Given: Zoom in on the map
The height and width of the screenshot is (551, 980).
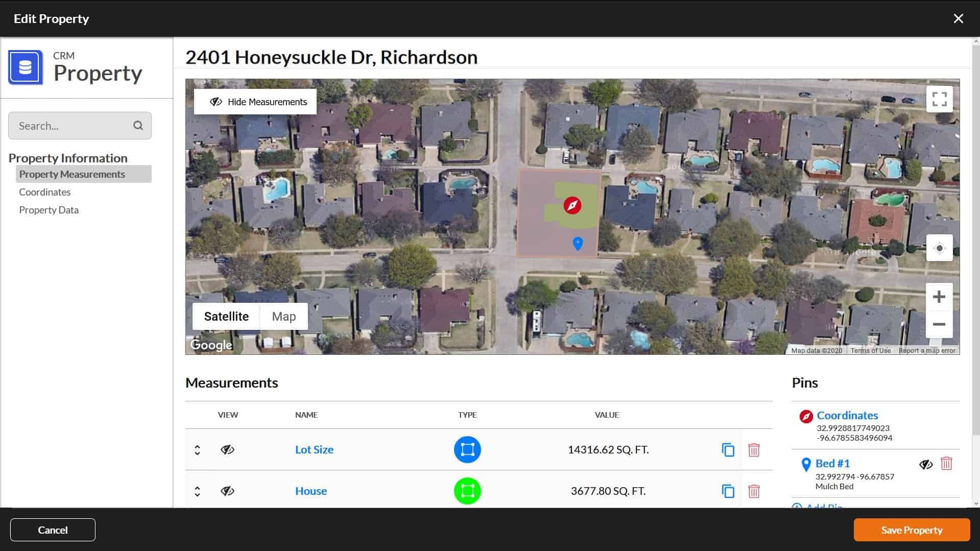Looking at the screenshot, I should click(939, 297).
